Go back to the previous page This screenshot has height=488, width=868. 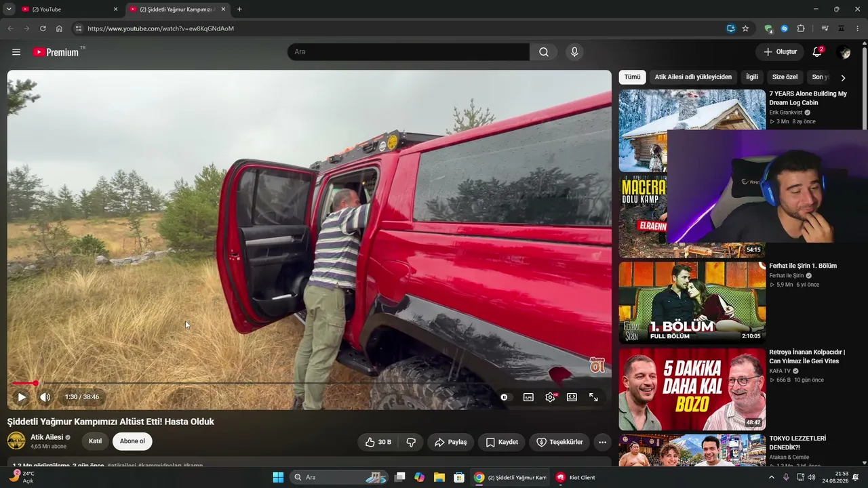(x=10, y=28)
